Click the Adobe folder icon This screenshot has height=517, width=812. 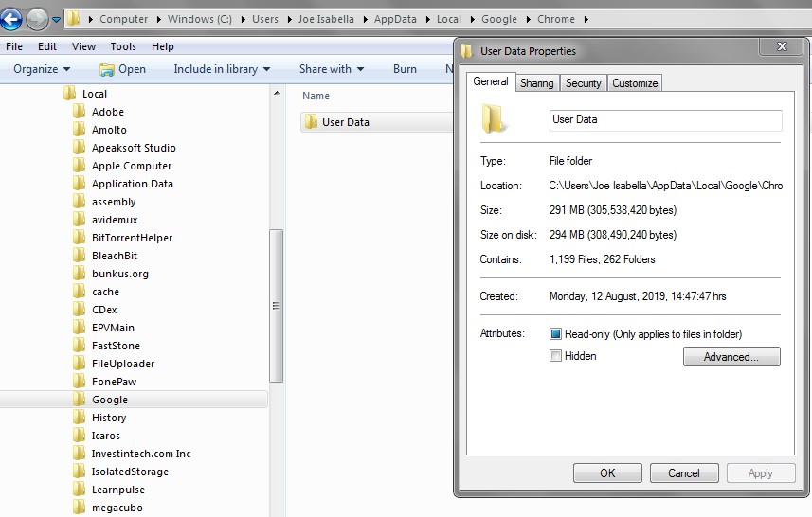[79, 112]
